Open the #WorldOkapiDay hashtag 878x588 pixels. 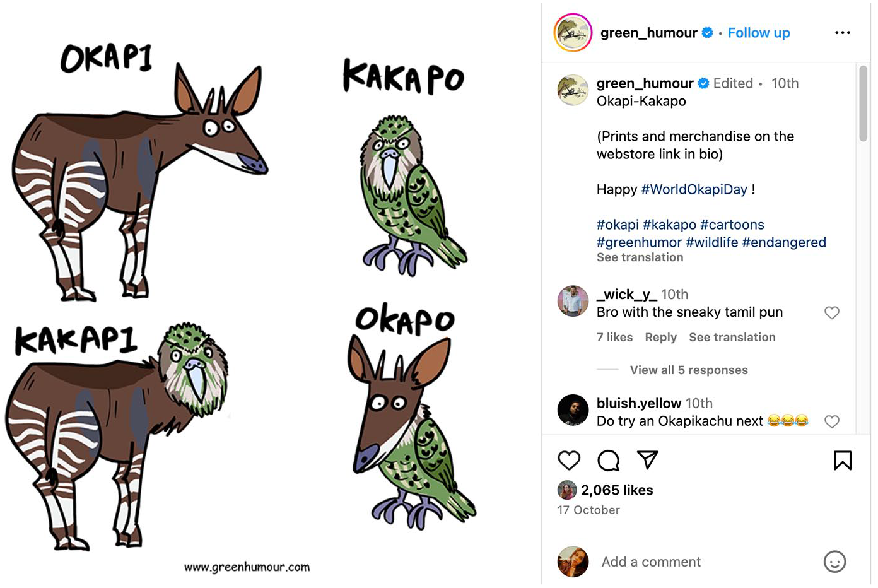[x=694, y=189]
